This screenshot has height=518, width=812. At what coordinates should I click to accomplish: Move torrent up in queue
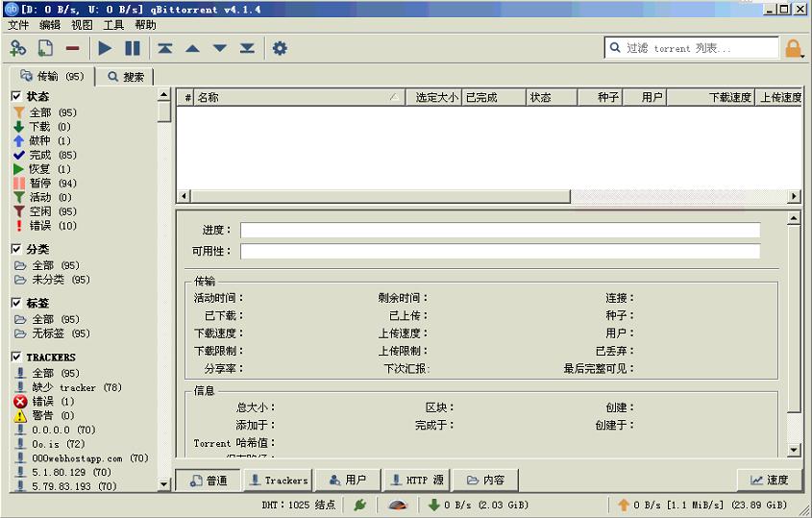coord(192,49)
